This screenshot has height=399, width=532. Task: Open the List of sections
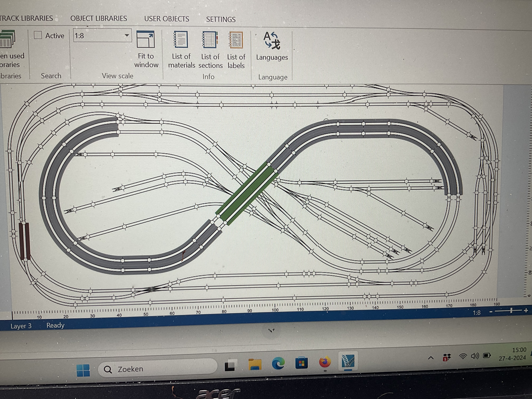point(210,40)
